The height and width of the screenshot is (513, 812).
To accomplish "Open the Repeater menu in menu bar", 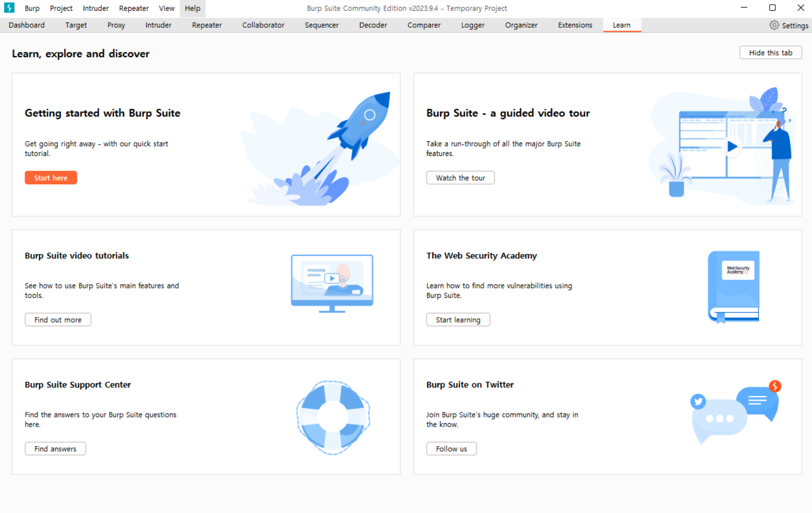I will (134, 8).
